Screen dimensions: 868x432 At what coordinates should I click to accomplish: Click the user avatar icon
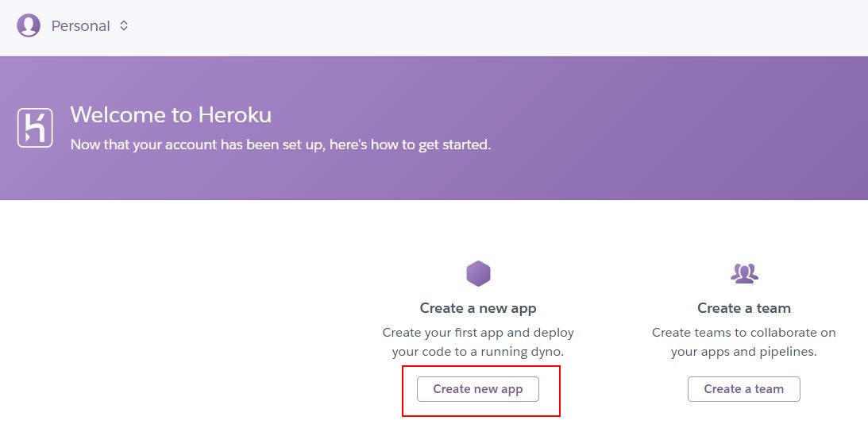click(x=29, y=25)
